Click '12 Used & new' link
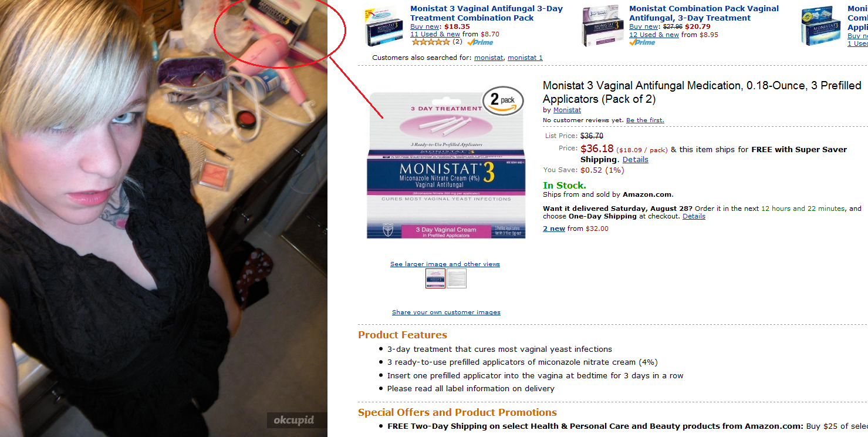This screenshot has height=437, width=868. click(654, 35)
